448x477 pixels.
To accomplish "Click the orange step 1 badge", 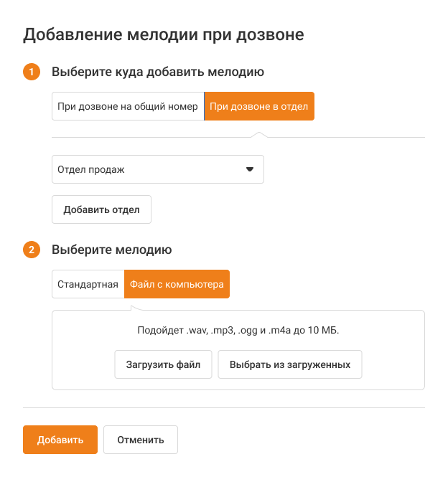I will [32, 72].
